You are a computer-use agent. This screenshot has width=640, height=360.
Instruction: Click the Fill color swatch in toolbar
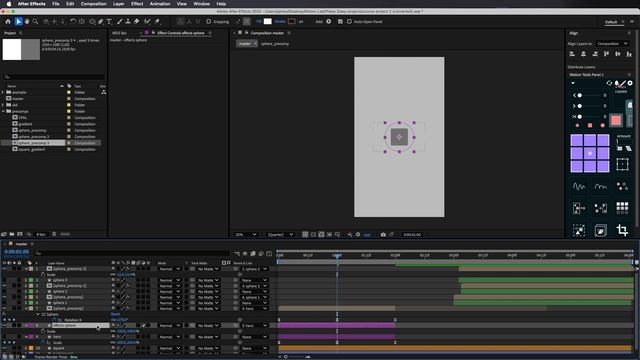267,21
